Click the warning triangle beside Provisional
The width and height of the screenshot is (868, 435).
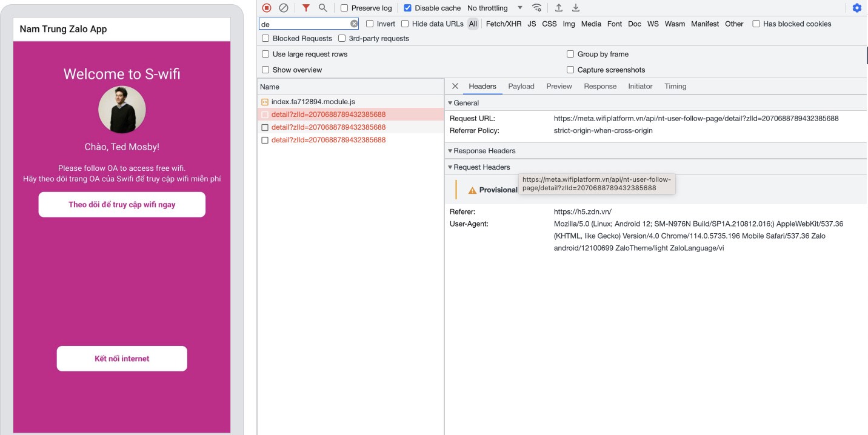472,190
